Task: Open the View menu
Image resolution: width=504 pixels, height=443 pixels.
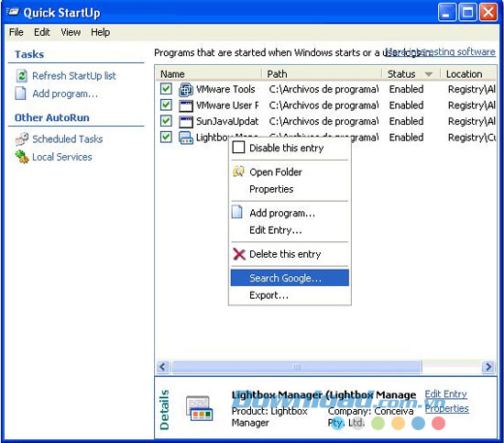Action: point(71,32)
